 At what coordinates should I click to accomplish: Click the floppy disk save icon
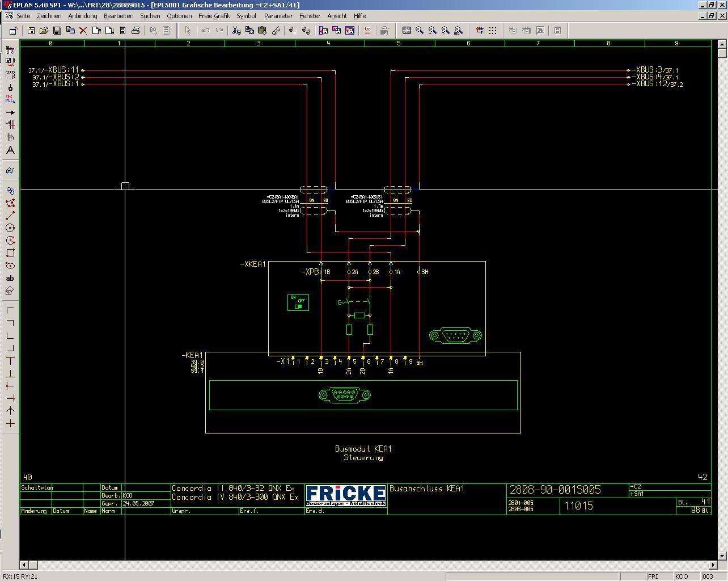57,31
